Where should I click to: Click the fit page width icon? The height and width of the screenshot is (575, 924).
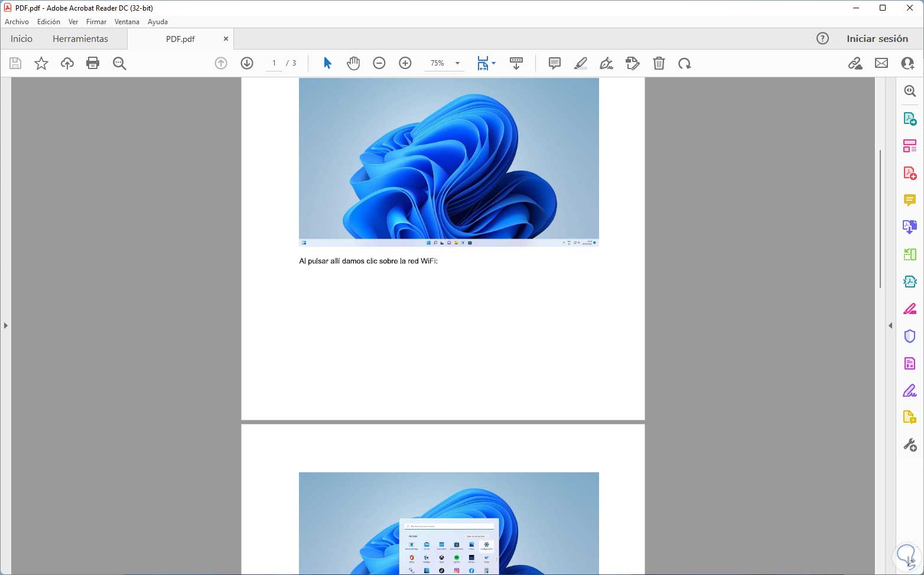pos(483,63)
